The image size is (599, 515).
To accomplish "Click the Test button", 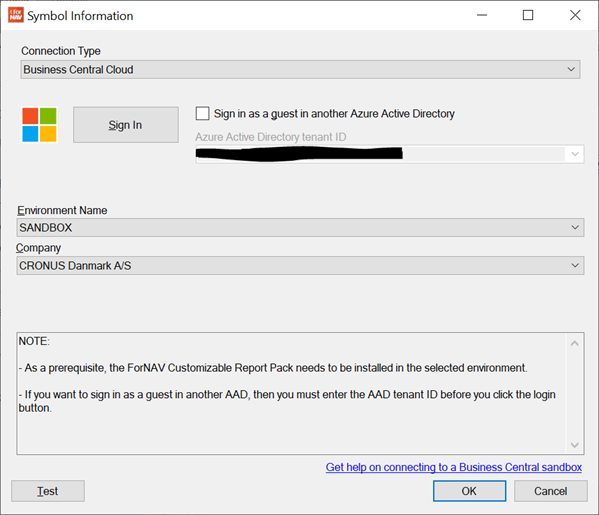I will pyautogui.click(x=48, y=491).
